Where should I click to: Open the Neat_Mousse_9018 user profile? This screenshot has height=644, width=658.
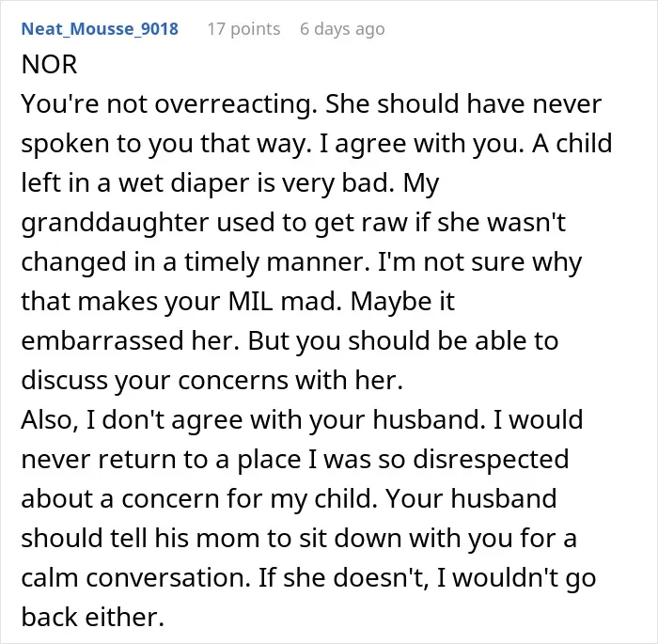pos(100,29)
